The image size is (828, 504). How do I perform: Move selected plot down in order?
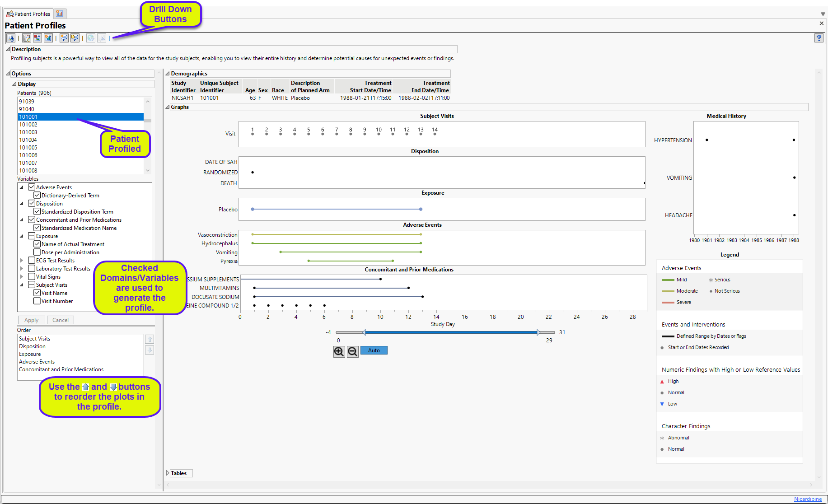(150, 350)
